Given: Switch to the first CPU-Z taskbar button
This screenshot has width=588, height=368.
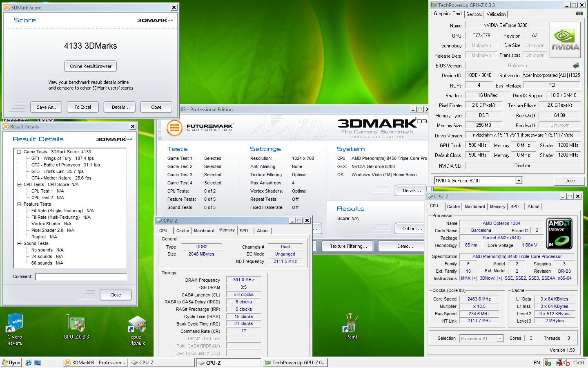Looking at the screenshot, I should click(162, 363).
